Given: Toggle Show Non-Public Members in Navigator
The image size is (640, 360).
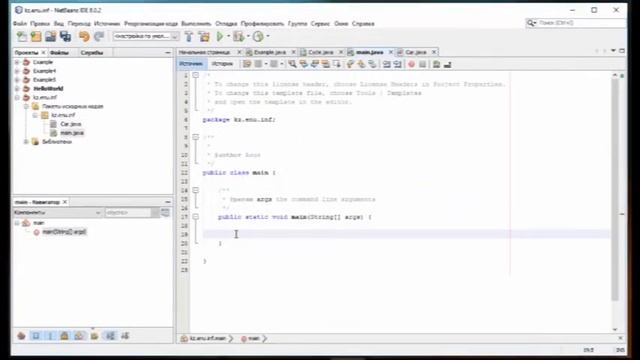Looking at the screenshot, I should click(x=64, y=336).
